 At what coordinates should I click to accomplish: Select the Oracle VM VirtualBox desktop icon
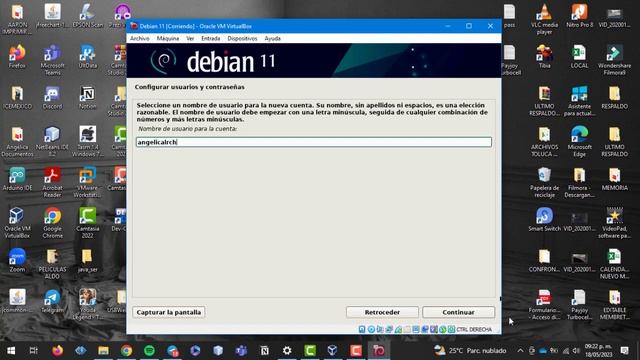[x=17, y=223]
